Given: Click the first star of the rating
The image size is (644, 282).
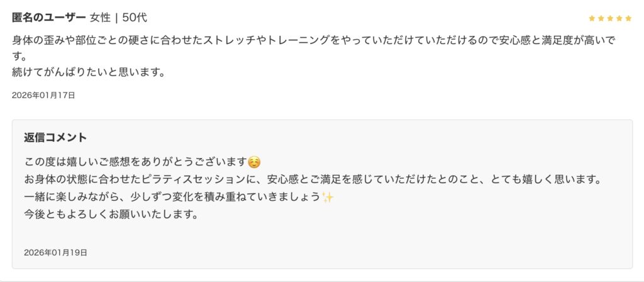Looking at the screenshot, I should pyautogui.click(x=592, y=19).
